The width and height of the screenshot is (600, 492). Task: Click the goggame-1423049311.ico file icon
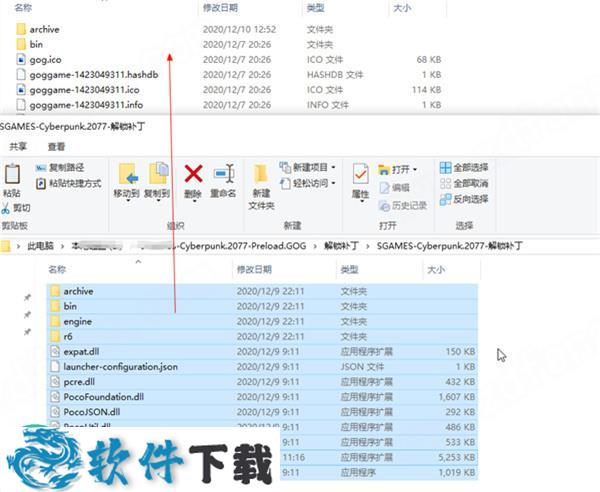pyautogui.click(x=21, y=90)
